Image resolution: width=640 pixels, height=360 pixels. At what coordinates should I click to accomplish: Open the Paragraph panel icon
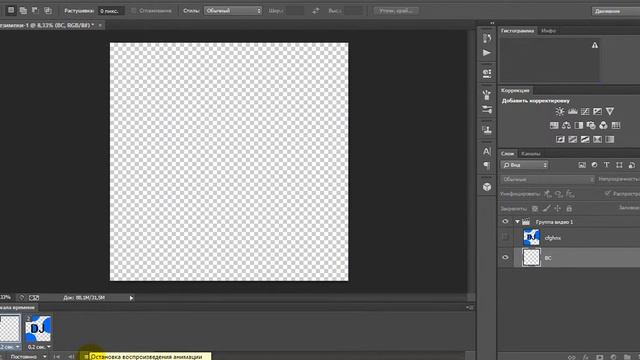tap(487, 165)
